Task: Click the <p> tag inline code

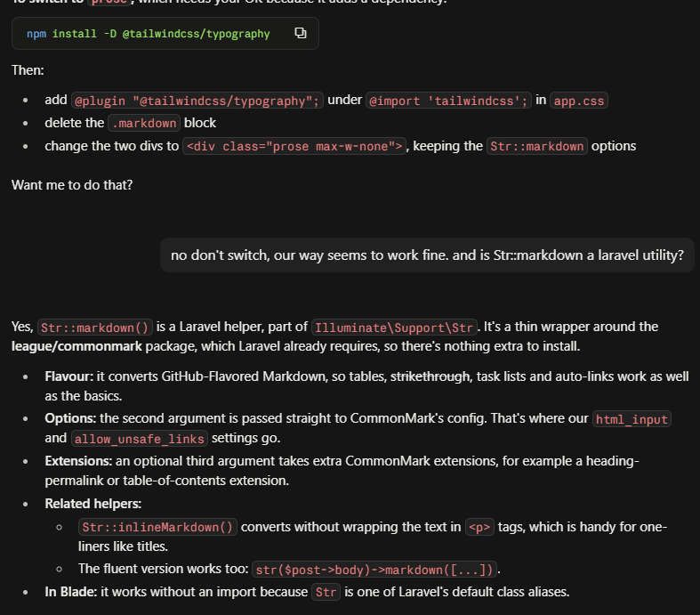Action: coord(479,528)
